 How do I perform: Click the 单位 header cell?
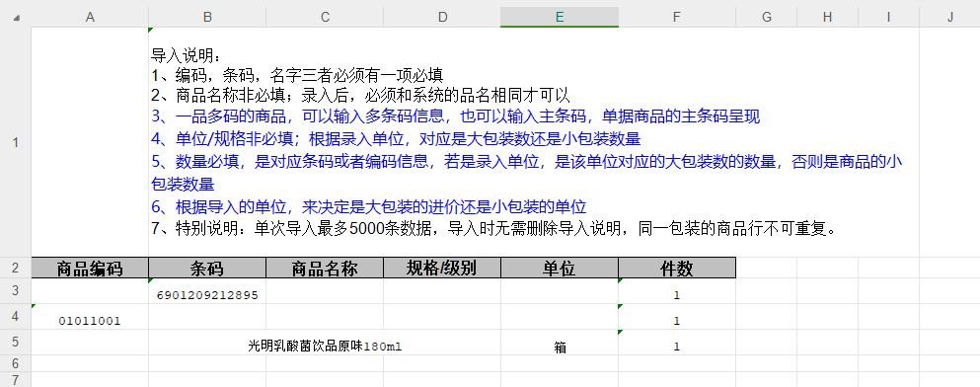coord(560,269)
